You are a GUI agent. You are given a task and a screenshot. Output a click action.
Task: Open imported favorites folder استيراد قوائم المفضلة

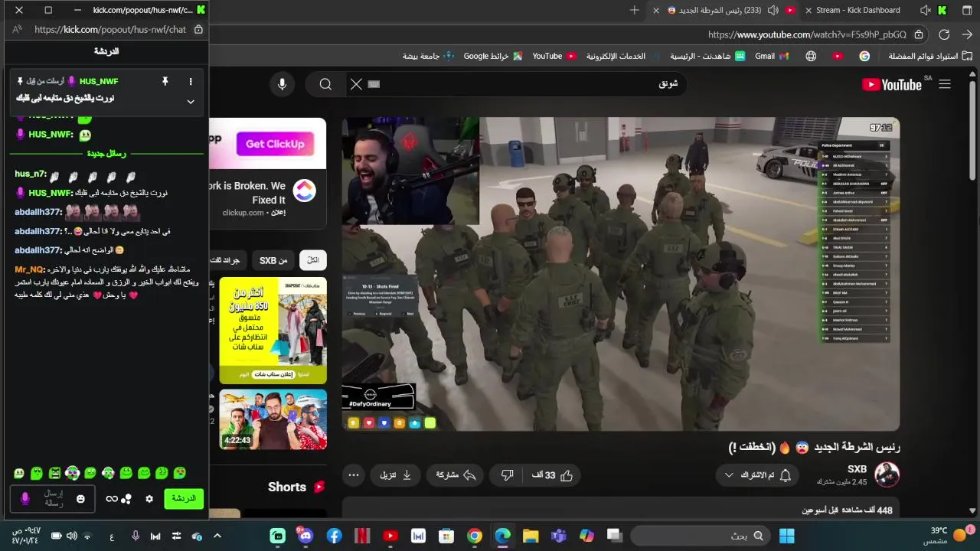(930, 56)
